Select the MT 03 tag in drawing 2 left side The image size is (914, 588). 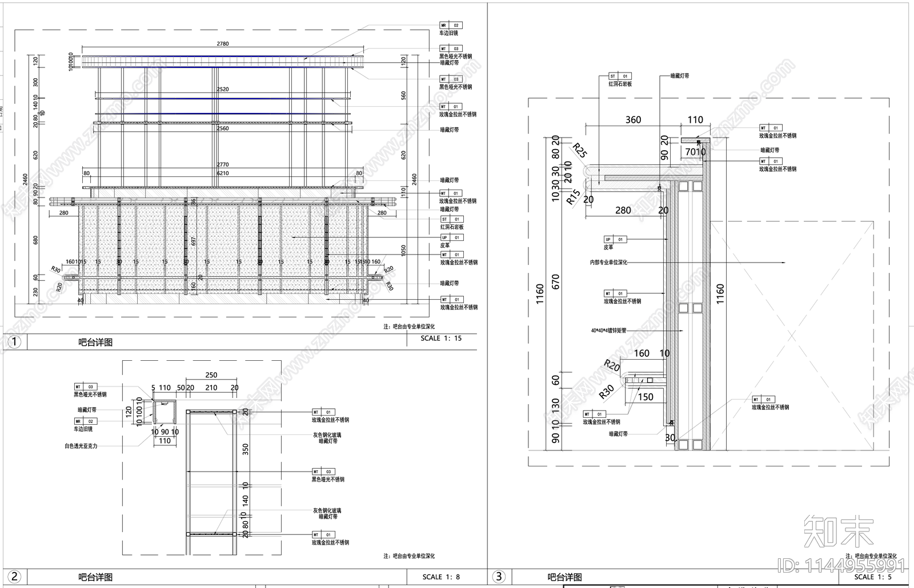coord(86,386)
